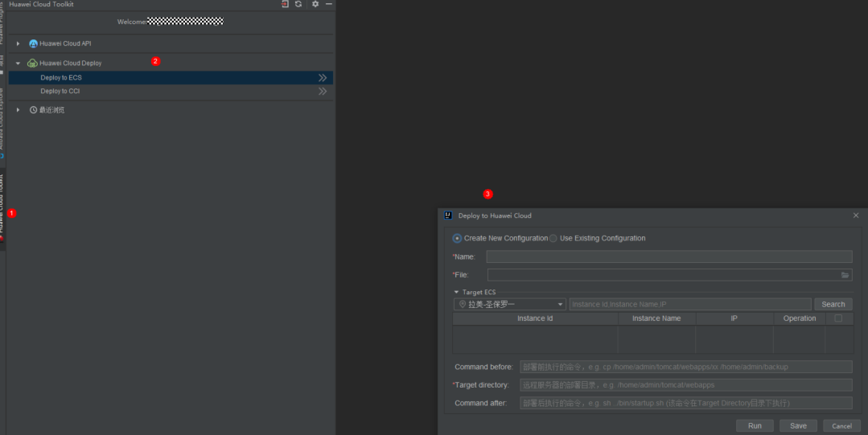Viewport: 868px width, 435px height.
Task: Select the Deploy to ECS row
Action: point(171,77)
